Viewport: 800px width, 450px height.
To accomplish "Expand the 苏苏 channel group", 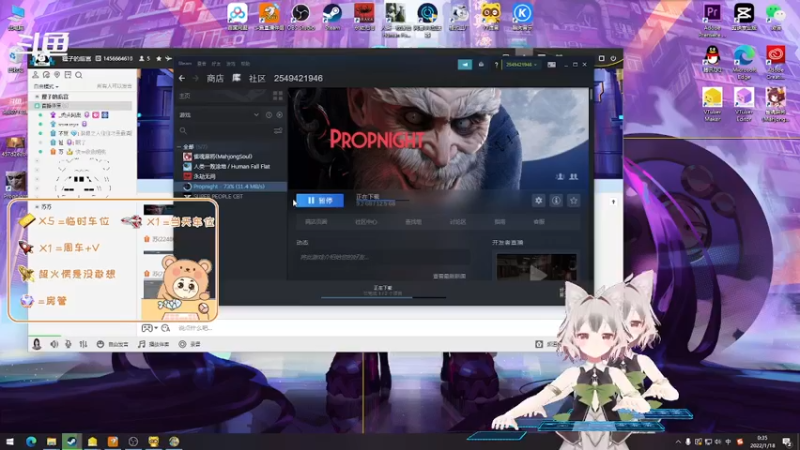I will 37,207.
